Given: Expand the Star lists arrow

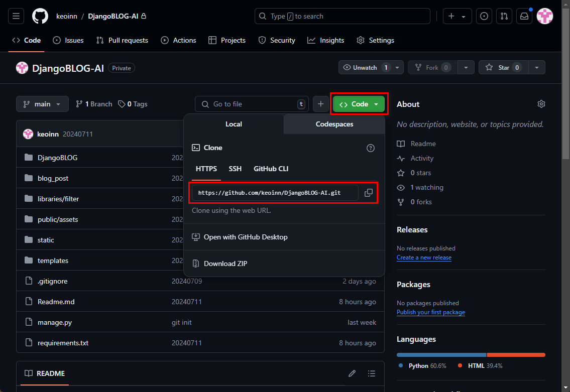Looking at the screenshot, I should point(536,68).
